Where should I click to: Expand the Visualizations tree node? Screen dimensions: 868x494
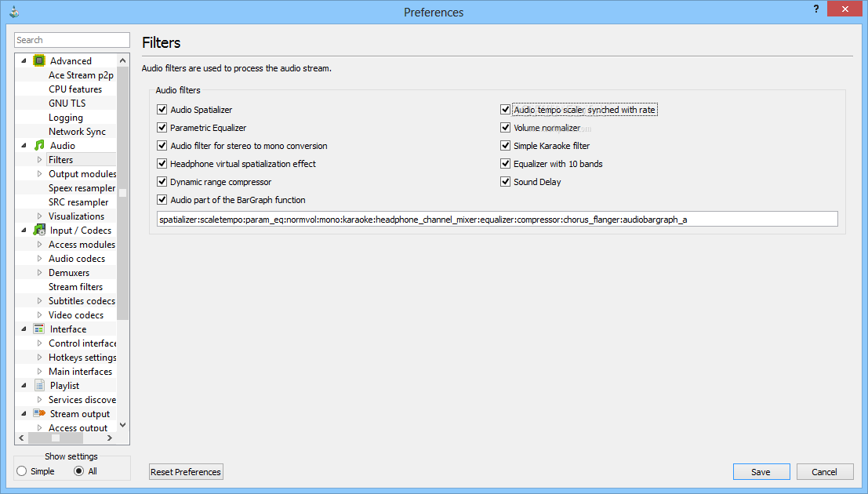[39, 216]
